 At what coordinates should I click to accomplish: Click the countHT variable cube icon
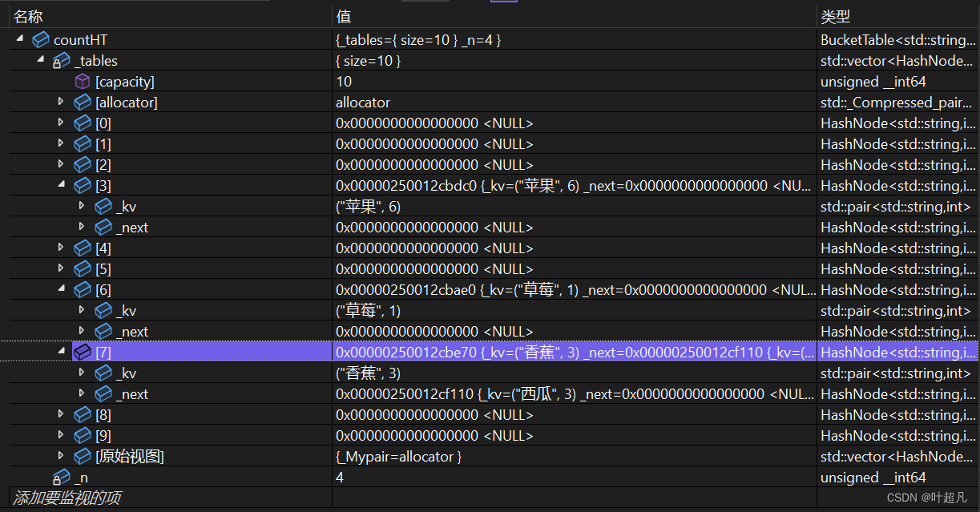tap(41, 40)
